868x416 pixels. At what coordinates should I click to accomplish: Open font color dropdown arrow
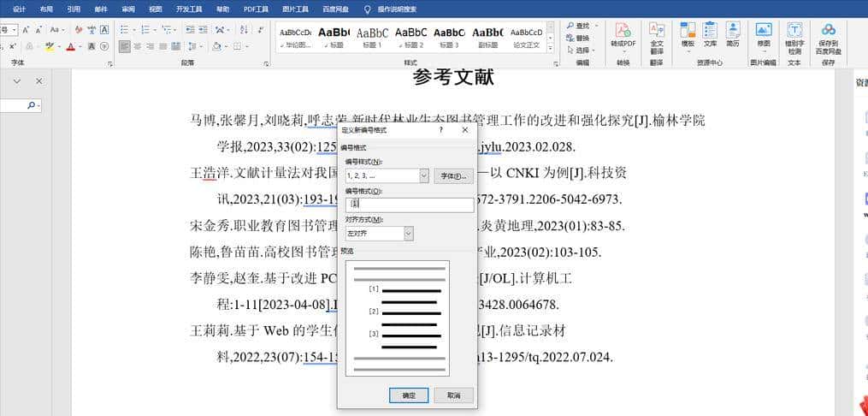(x=80, y=46)
